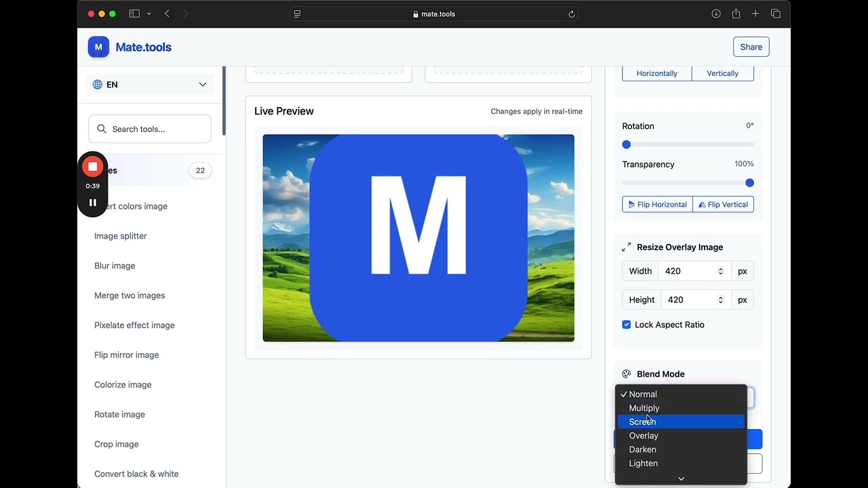868x488 pixels.
Task: Show Safari tab overview icon
Action: (776, 14)
